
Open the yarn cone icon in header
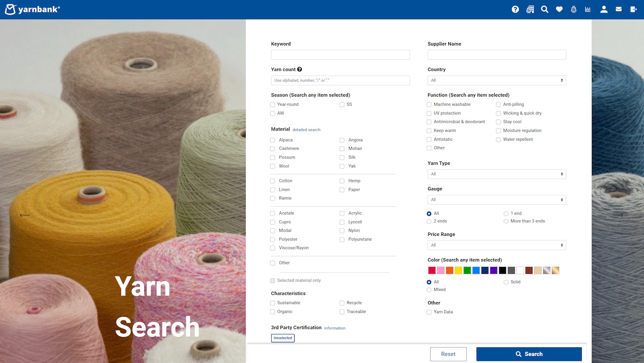(x=574, y=9)
